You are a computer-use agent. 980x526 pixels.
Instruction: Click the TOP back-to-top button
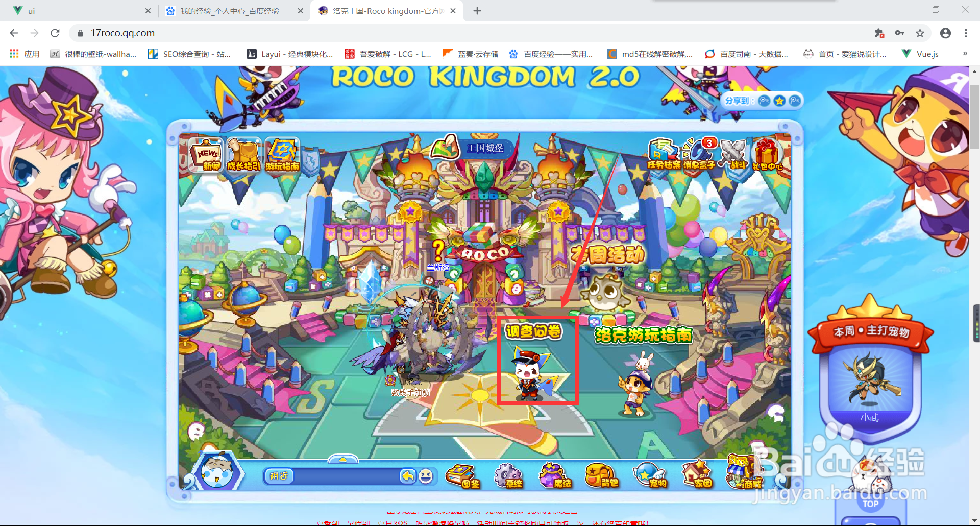870,504
